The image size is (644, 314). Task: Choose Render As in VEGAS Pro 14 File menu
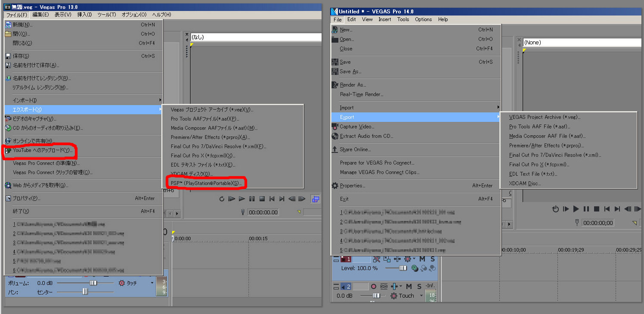[416, 85]
